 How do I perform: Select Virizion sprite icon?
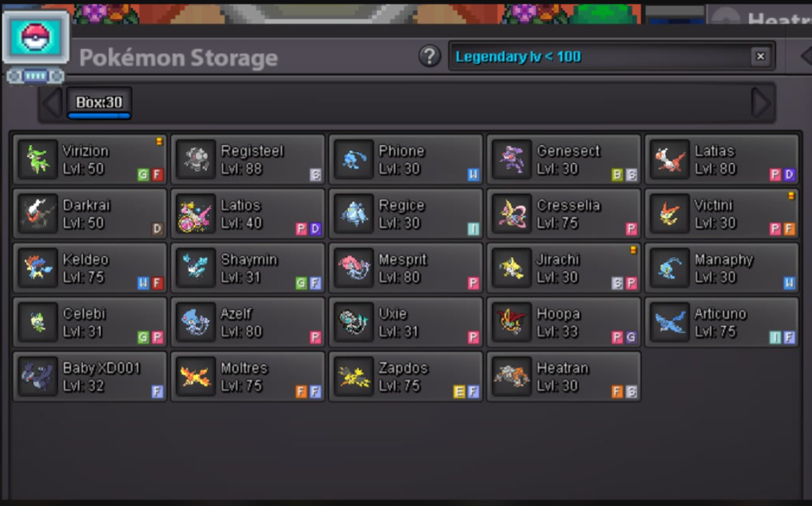(x=38, y=160)
